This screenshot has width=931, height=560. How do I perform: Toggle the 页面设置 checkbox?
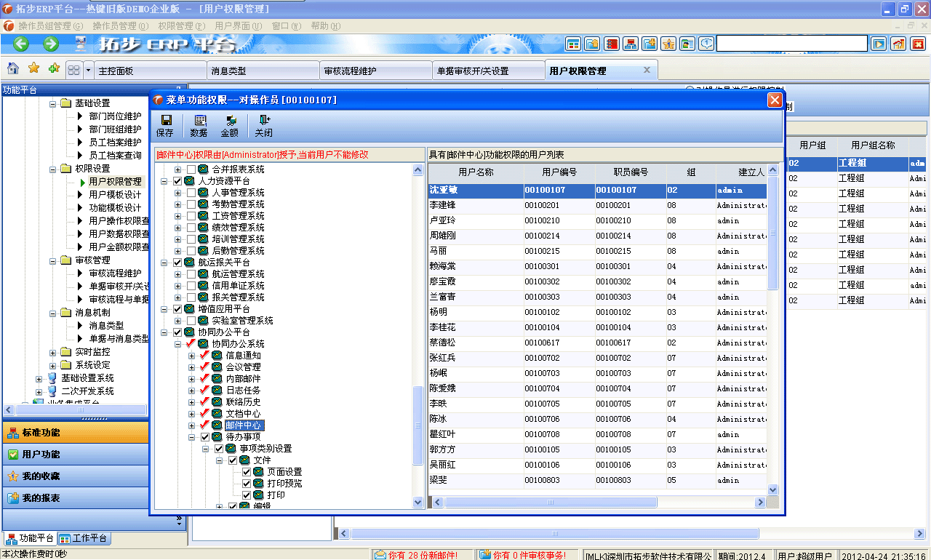point(247,471)
